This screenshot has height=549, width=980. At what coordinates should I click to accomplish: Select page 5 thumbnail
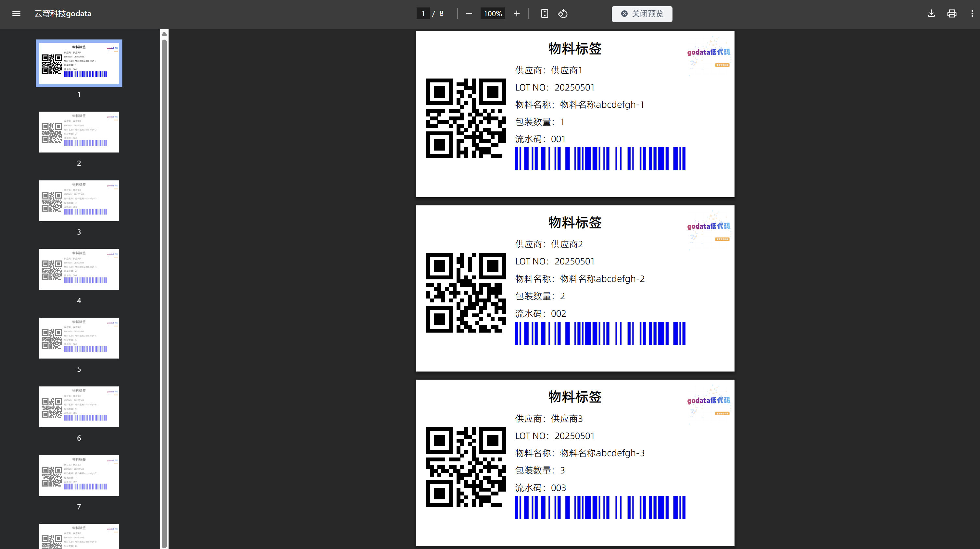point(79,338)
